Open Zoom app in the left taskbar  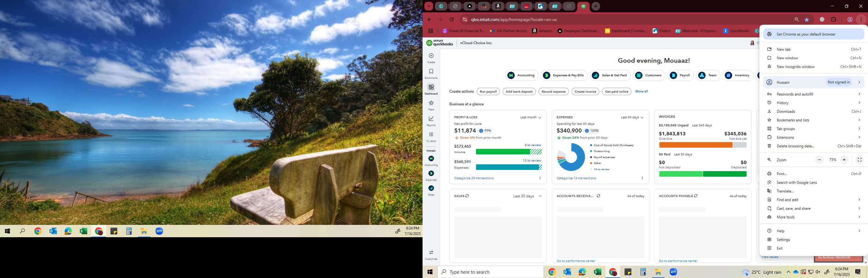pos(159,231)
